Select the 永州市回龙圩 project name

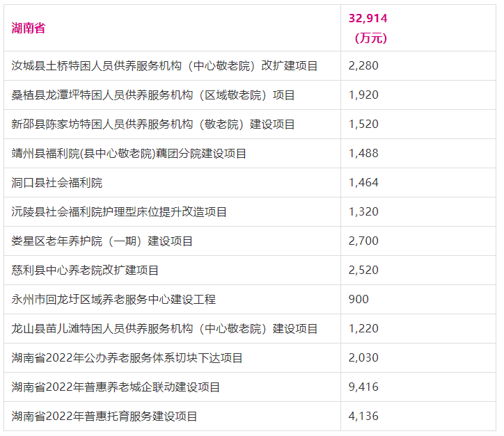coord(113,300)
